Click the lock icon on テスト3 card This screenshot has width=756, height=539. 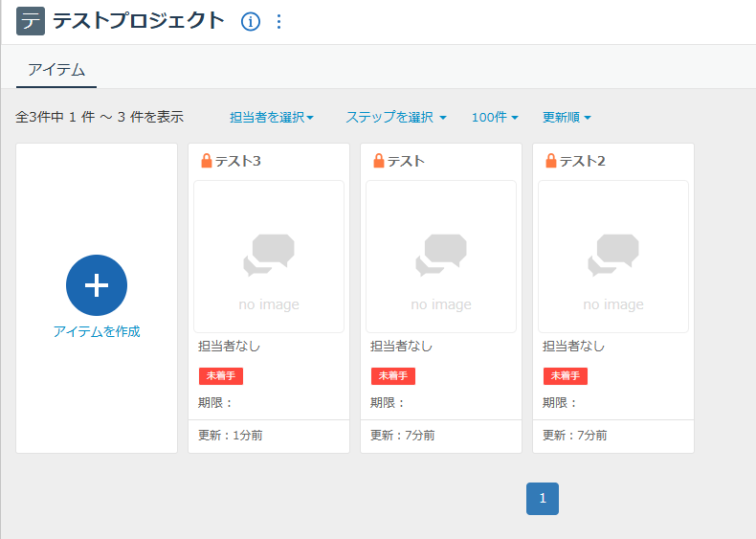[206, 161]
